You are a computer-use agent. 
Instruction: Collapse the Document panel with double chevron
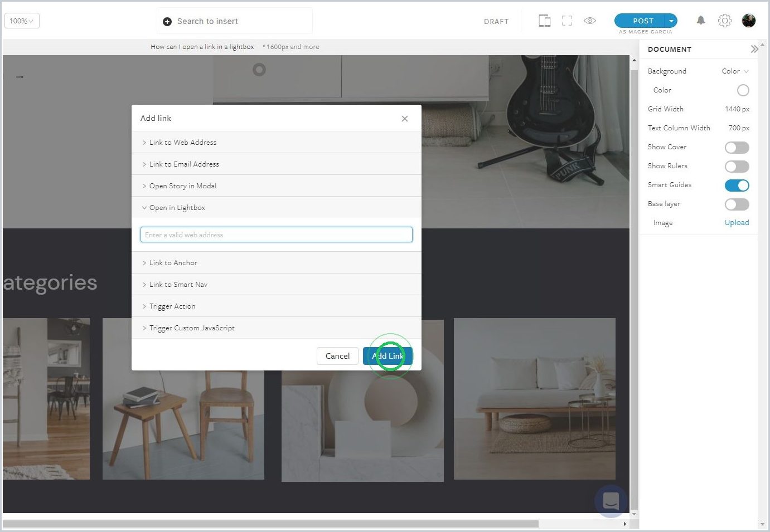tap(754, 49)
